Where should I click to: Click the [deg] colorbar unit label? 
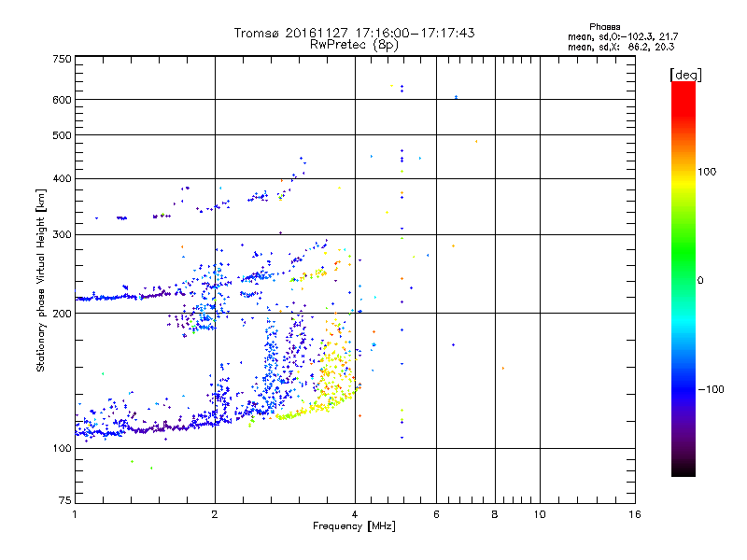(x=685, y=76)
